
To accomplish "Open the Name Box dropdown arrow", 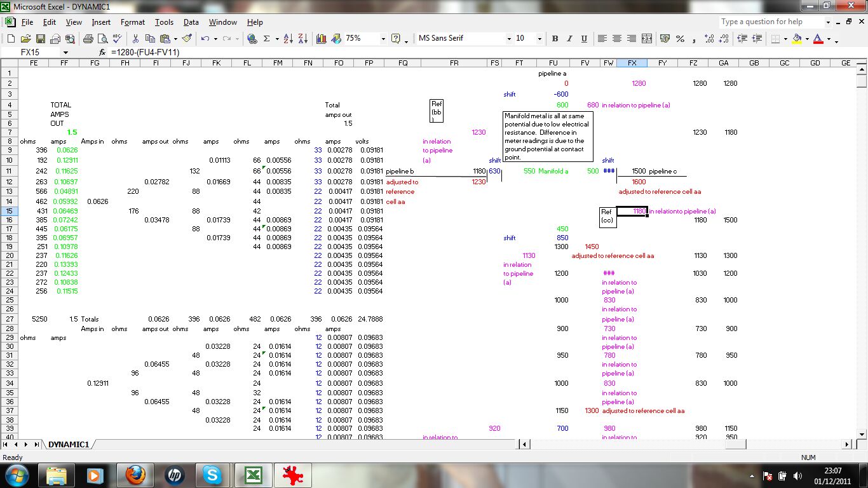I will (65, 52).
